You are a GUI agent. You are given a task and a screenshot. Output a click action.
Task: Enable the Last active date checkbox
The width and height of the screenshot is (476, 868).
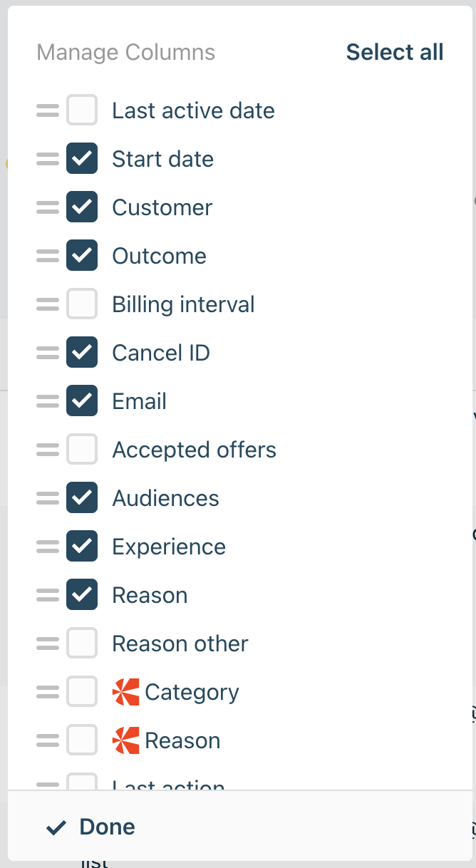[82, 110]
